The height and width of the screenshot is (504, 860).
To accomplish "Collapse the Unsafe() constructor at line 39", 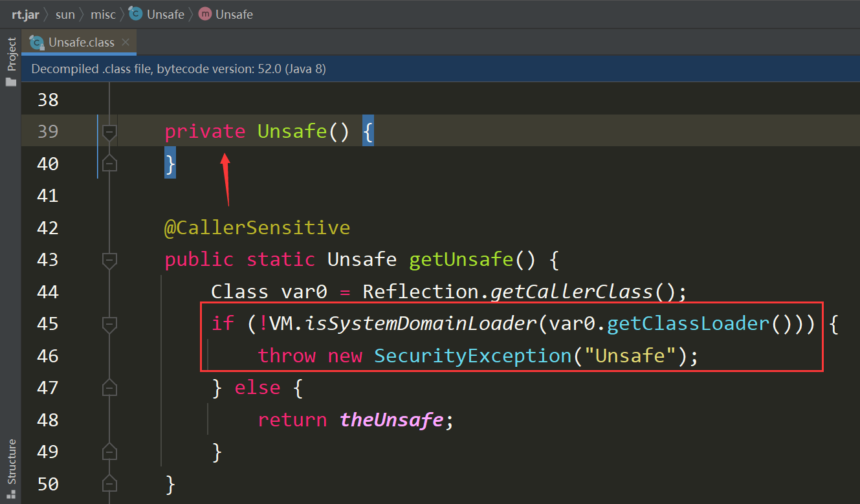I will click(x=109, y=132).
